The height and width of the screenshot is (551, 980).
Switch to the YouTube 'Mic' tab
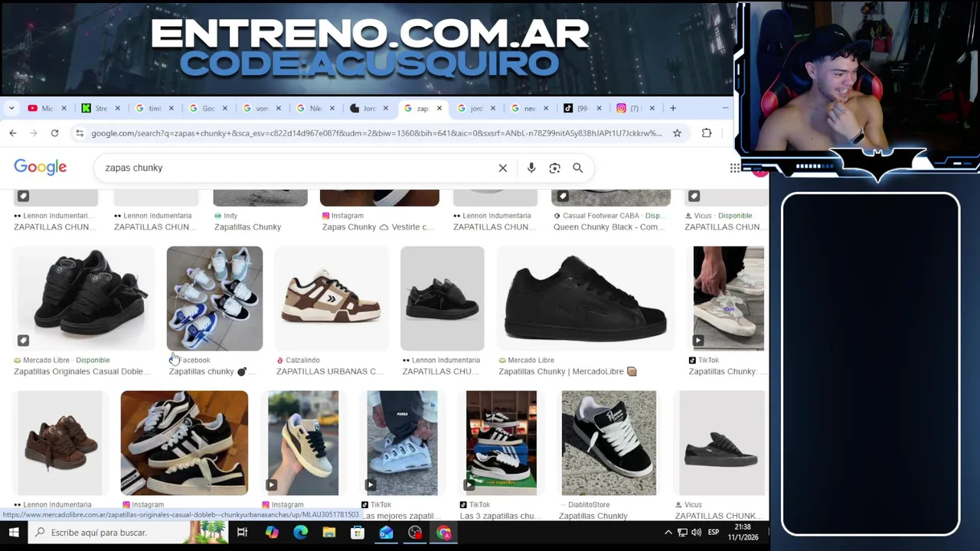[x=47, y=108]
